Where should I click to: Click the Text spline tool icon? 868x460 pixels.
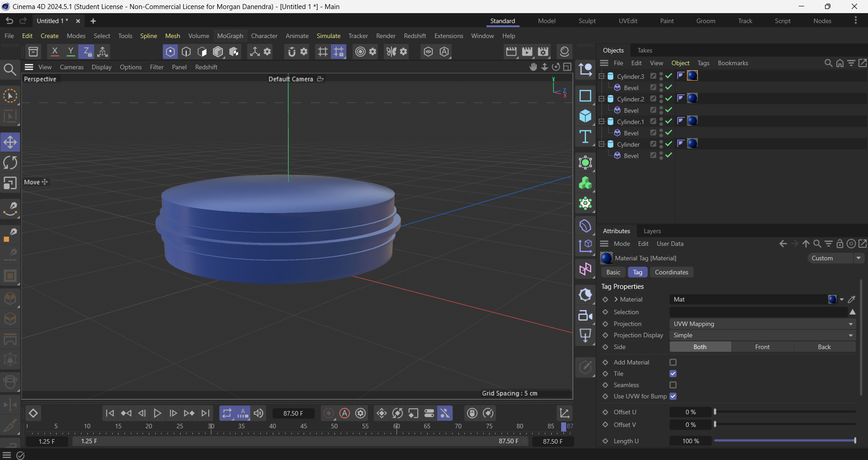(585, 137)
